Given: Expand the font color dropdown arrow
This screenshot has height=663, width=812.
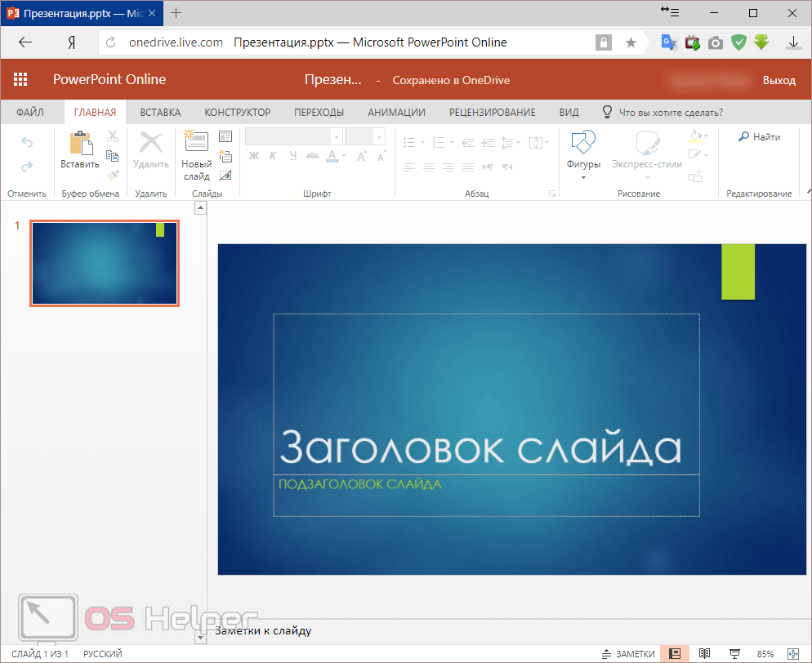Looking at the screenshot, I should pyautogui.click(x=343, y=156).
